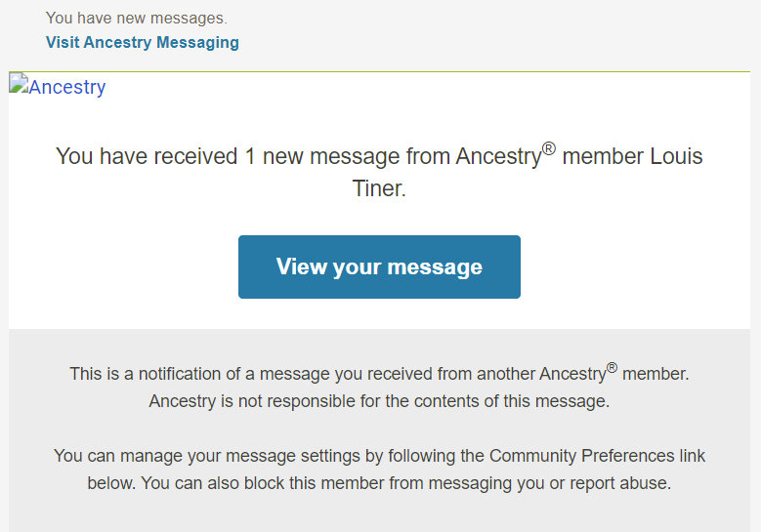The height and width of the screenshot is (532, 761).
Task: Click the 'You have new messages.' text
Action: tap(136, 18)
